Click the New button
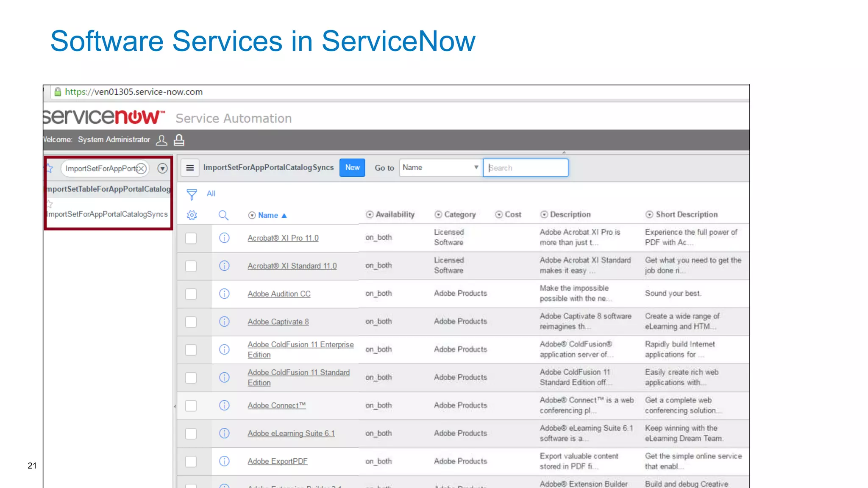The height and width of the screenshot is (488, 868). tap(352, 168)
